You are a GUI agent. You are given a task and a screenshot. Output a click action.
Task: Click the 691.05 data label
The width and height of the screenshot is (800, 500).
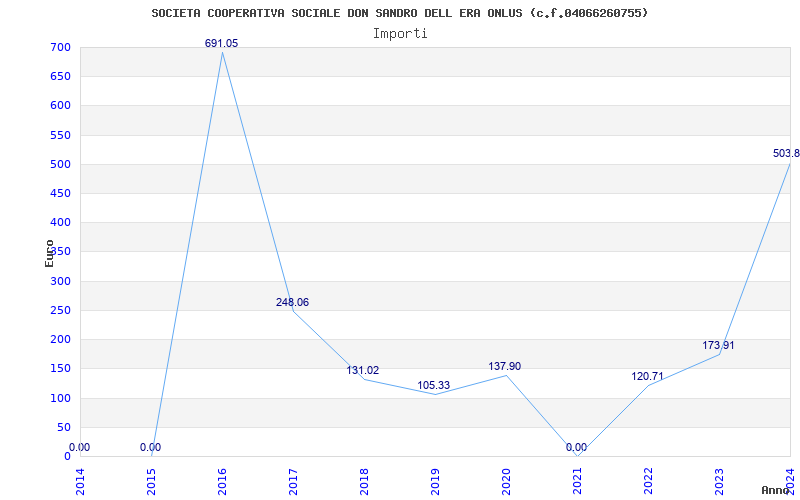221,43
